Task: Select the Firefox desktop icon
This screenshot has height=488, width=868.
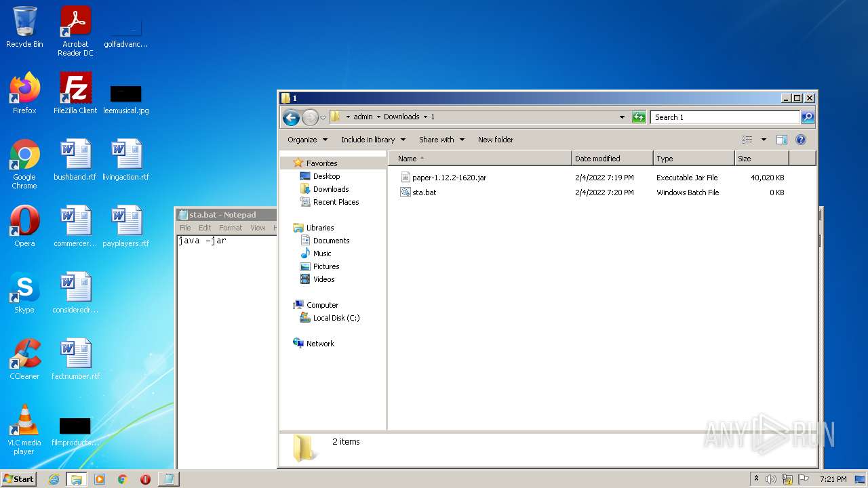Action: pos(24,94)
